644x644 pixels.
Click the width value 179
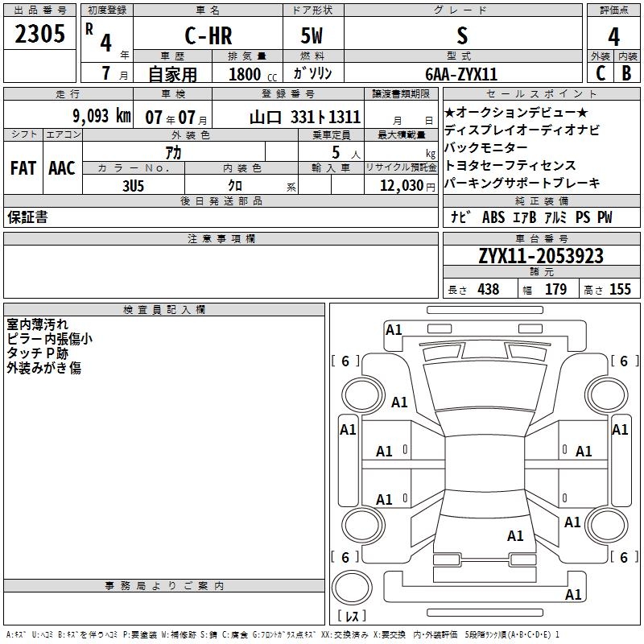555,289
